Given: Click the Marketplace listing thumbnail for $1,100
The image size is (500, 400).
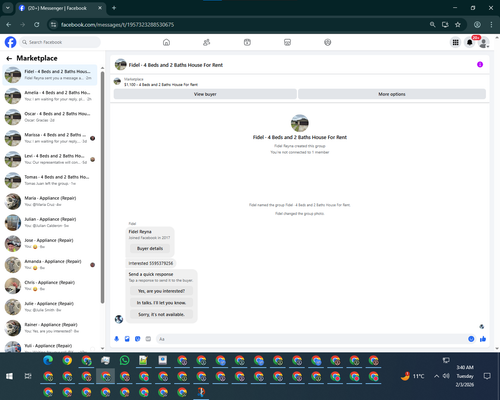Looking at the screenshot, I should tap(117, 81).
